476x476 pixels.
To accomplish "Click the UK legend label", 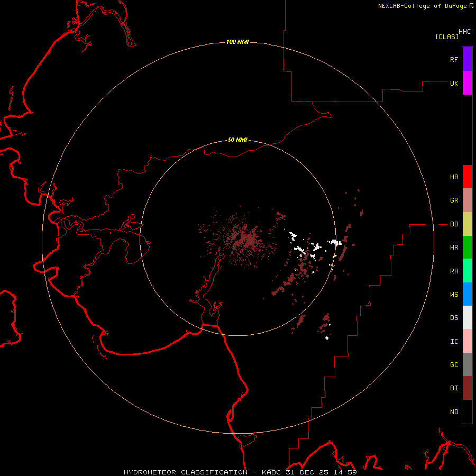I will pos(454,83).
